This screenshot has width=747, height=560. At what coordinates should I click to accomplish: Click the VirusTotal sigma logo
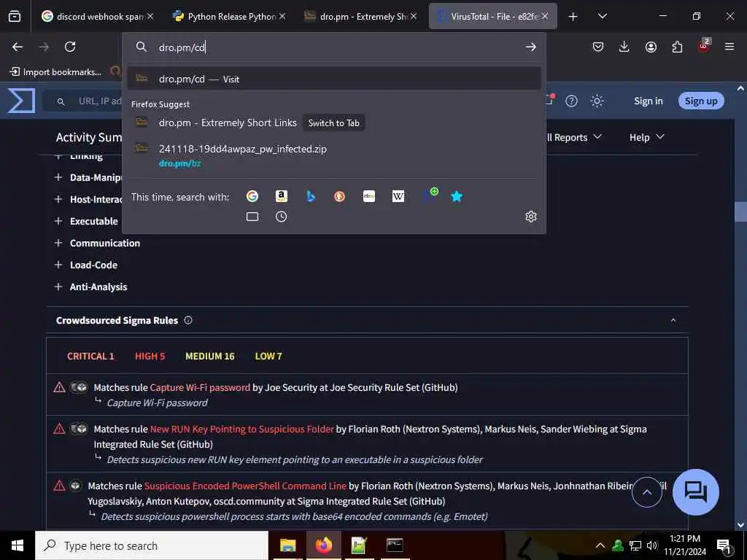(x=21, y=101)
